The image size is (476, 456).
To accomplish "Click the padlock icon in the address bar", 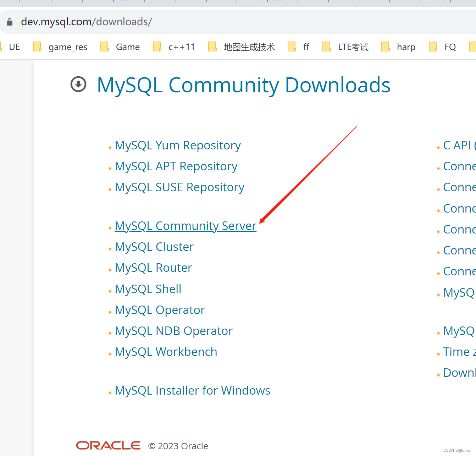I will pyautogui.click(x=9, y=22).
